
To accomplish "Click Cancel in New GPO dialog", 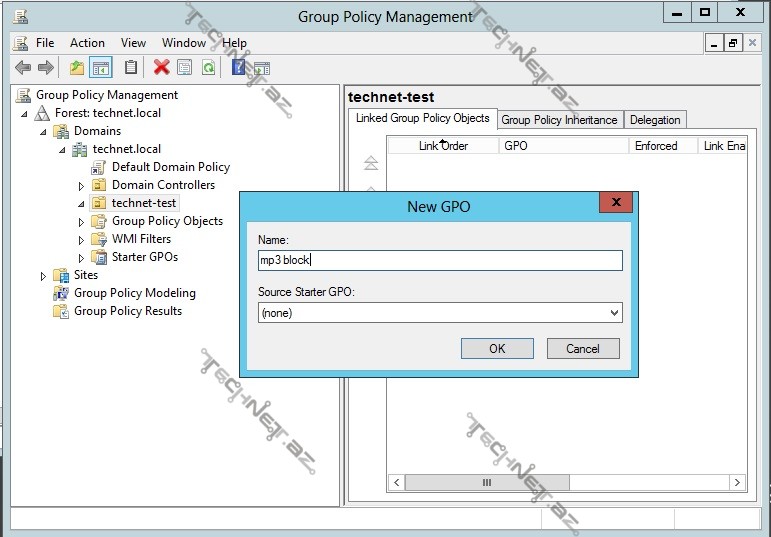I will click(583, 349).
